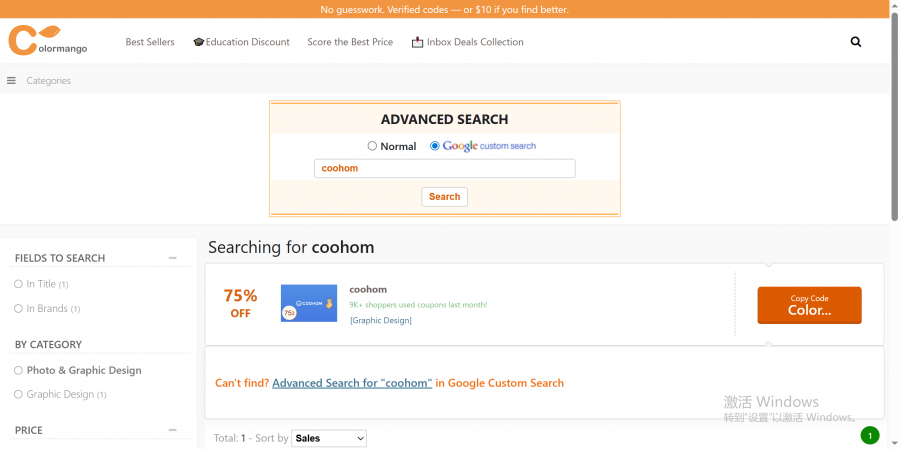900x449 pixels.
Task: Open the [Graphic Design] category link
Action: 381,320
